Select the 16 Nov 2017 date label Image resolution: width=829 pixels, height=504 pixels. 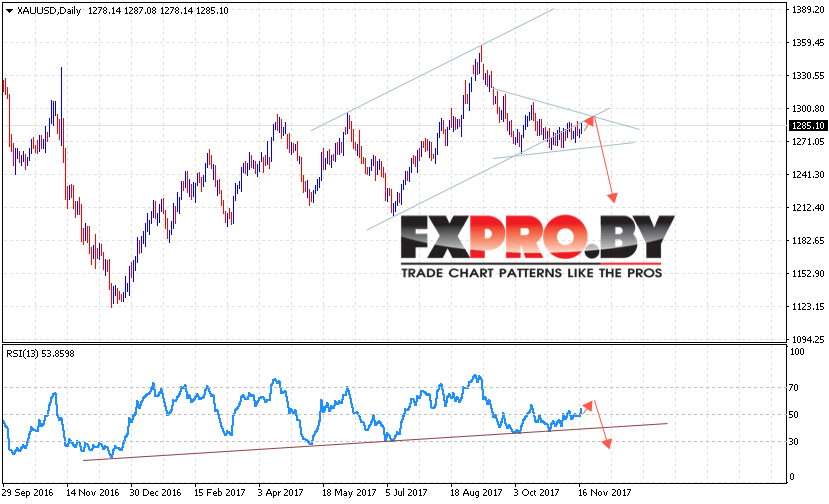click(x=605, y=492)
